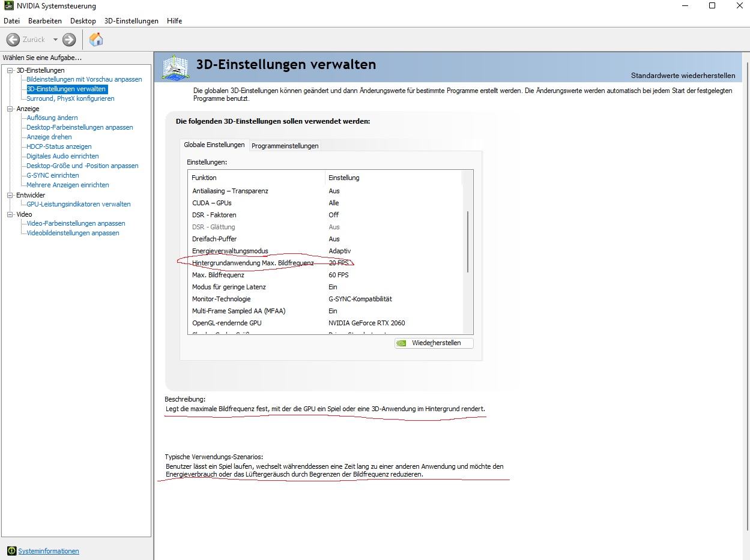The width and height of the screenshot is (750, 560).
Task: Collapse the 3D-Einstellungen tree node
Action: [x=10, y=70]
